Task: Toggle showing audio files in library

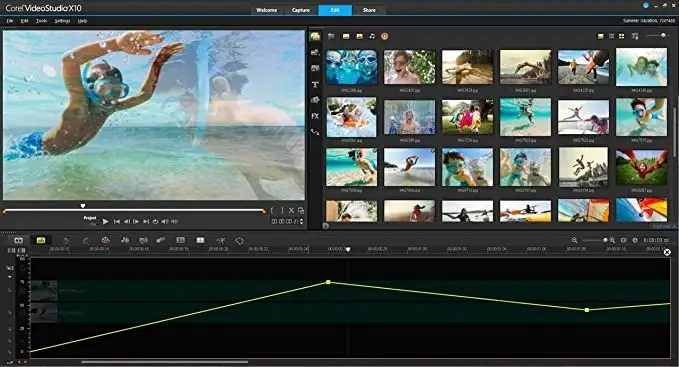Action: pos(372,36)
